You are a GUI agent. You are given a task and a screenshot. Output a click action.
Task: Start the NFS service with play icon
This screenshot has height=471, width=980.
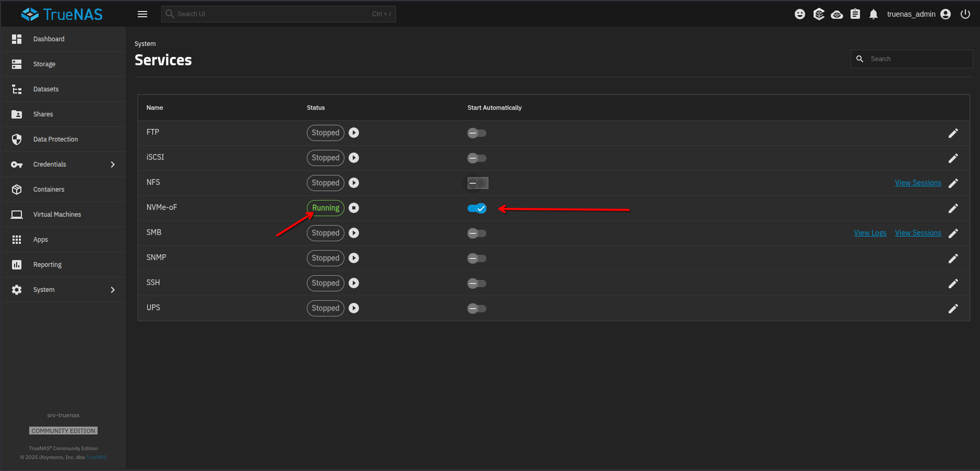click(x=354, y=183)
